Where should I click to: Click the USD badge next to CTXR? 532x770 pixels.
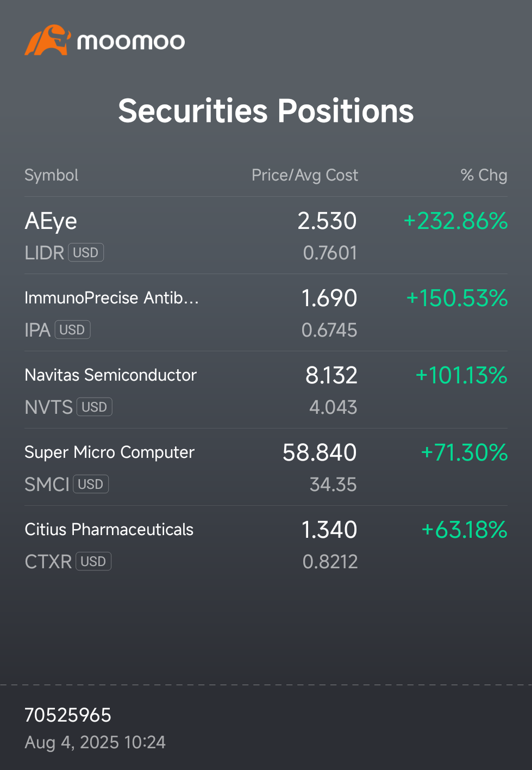point(93,562)
